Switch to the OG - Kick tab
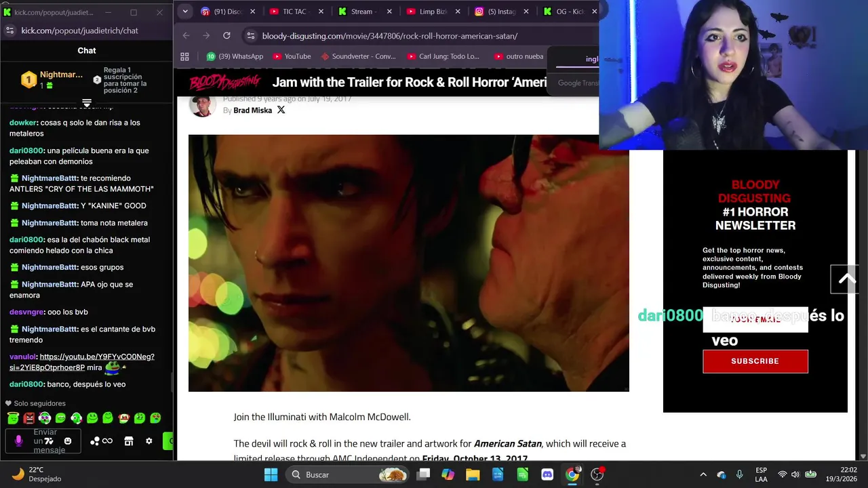868x488 pixels. (570, 12)
